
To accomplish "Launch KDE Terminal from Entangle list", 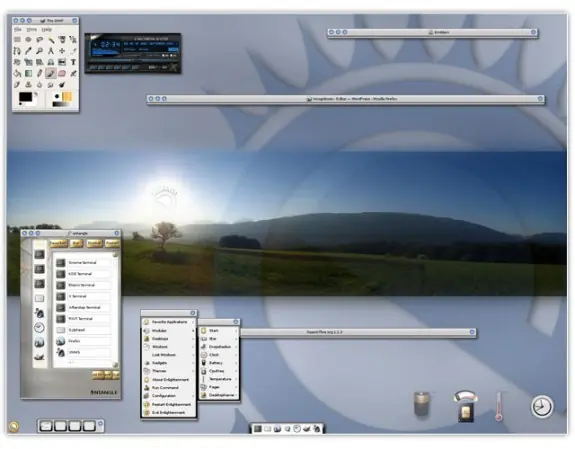I will point(83,274).
